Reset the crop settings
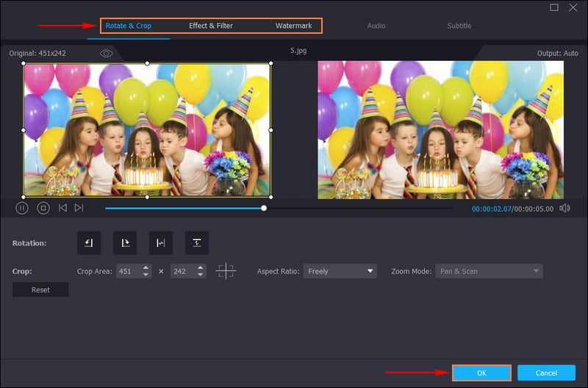Viewport: 588px width, 388px height. click(40, 290)
